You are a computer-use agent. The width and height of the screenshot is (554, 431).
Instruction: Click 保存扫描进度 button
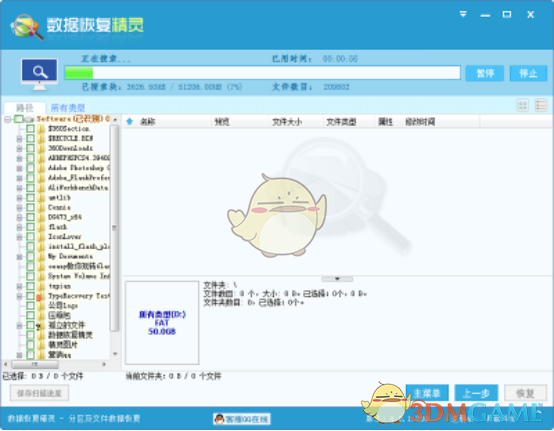[x=40, y=393]
